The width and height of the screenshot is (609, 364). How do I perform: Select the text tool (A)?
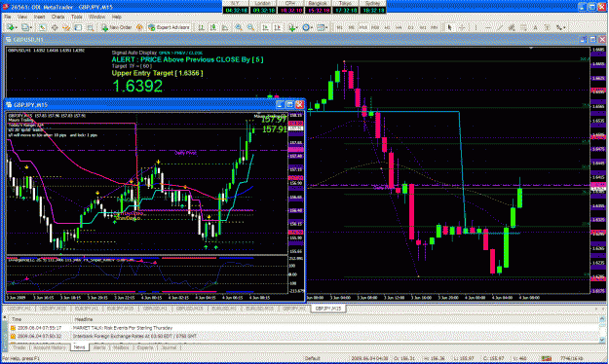click(x=535, y=27)
